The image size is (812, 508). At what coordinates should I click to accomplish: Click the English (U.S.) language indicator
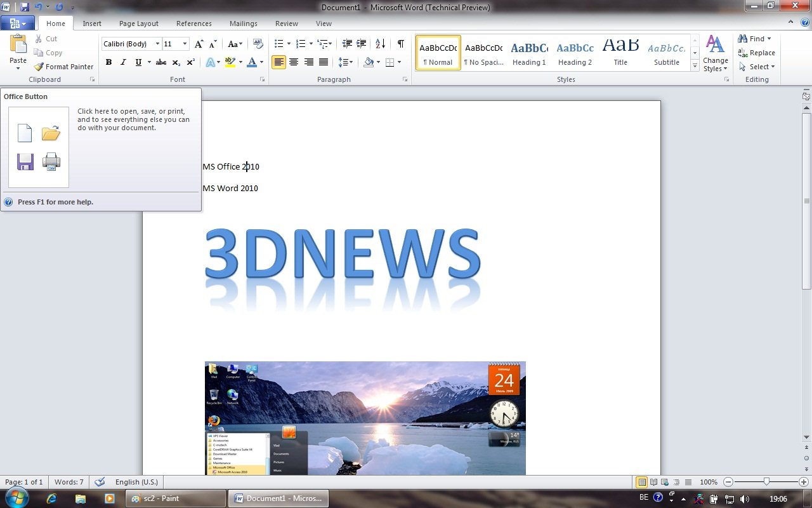136,482
